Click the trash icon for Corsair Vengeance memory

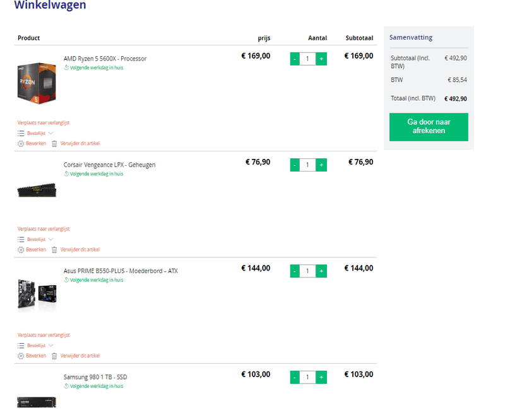[54, 250]
